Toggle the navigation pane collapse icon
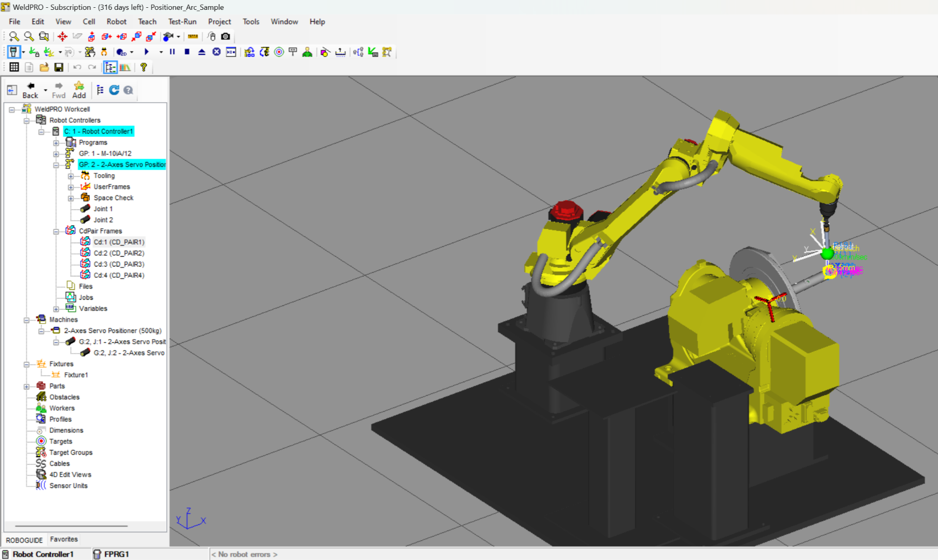 point(12,90)
